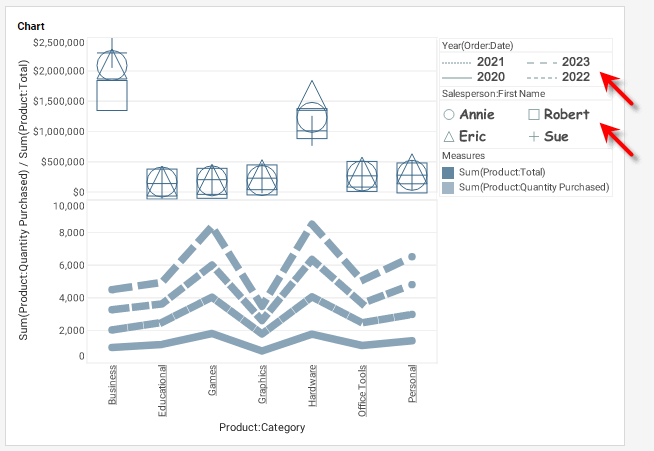This screenshot has height=451, width=654.
Task: Click the Chart title text
Action: click(31, 26)
